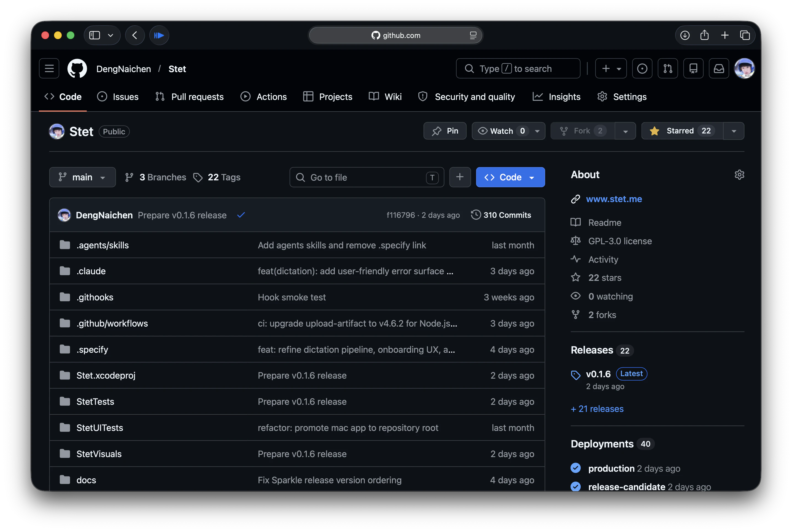Expand the main branch dropdown
Screen dimensions: 792x532
[x=82, y=177]
